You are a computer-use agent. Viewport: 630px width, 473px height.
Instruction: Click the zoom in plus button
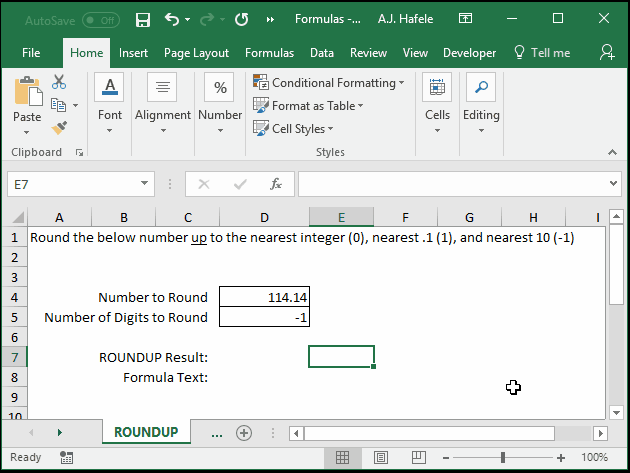(561, 458)
